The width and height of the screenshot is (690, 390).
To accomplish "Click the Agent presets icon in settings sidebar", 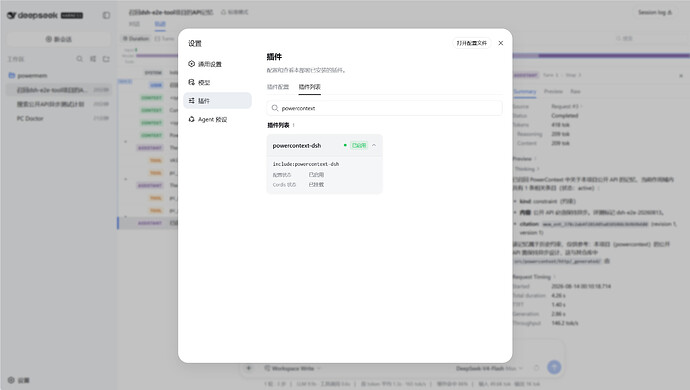I will 191,119.
